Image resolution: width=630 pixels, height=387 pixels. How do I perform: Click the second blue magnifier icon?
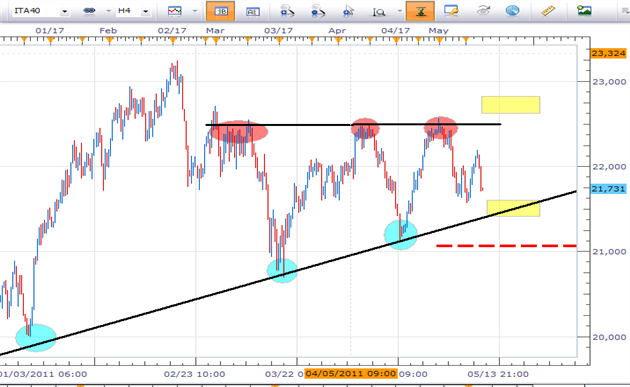point(318,11)
